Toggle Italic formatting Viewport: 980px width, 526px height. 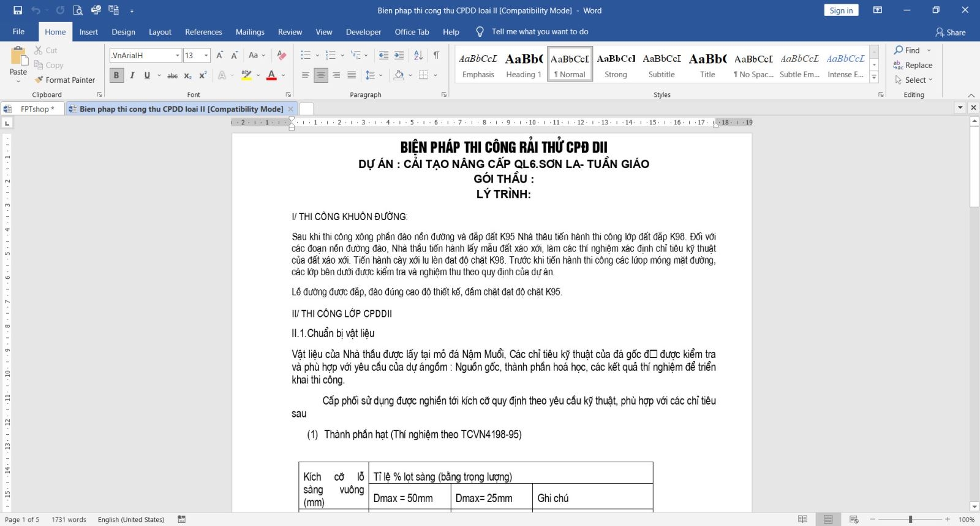coord(132,75)
